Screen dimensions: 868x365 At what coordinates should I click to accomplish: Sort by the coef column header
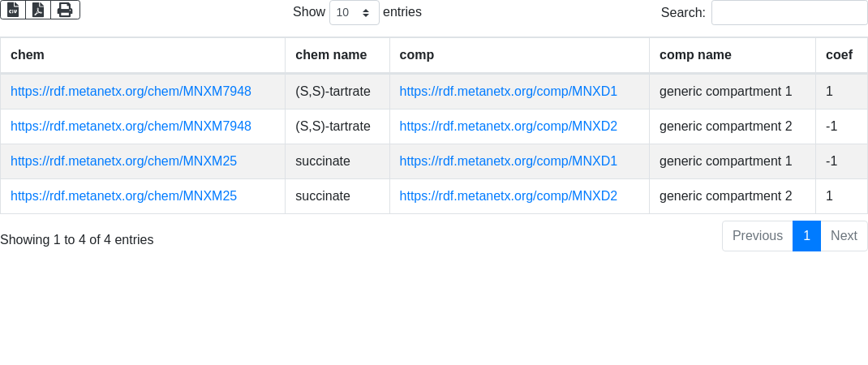tap(839, 55)
